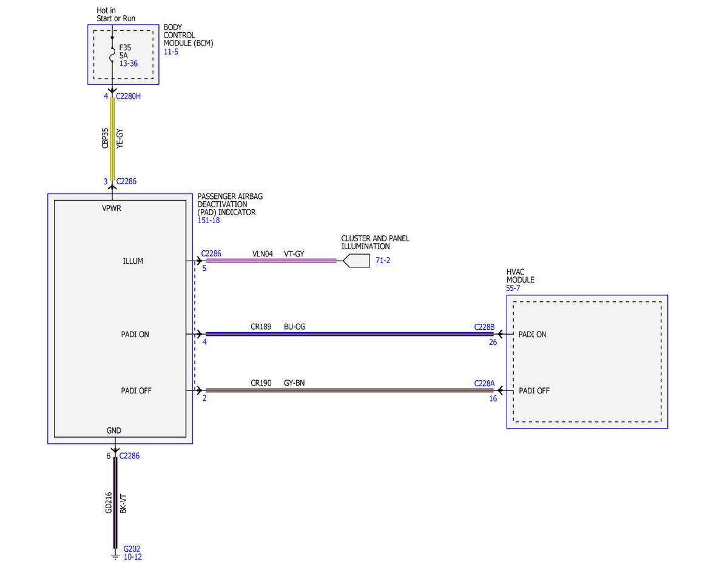This screenshot has height=562, width=728.
Task: Click PADI ON inside the PAD indicator
Action: coord(135,335)
